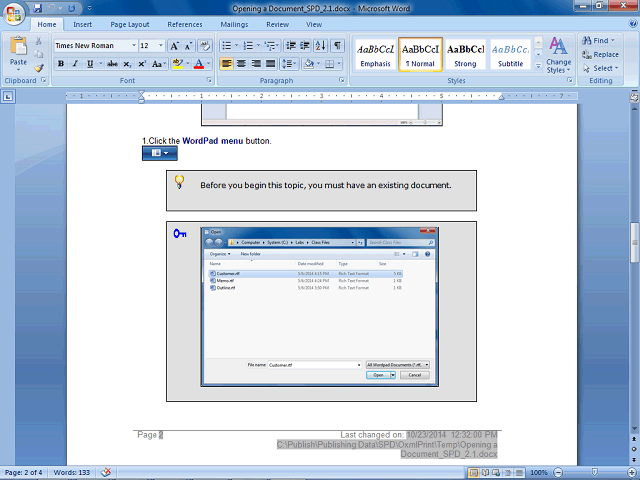Toggle Italic formatting
This screenshot has height=480, width=640.
click(75, 64)
